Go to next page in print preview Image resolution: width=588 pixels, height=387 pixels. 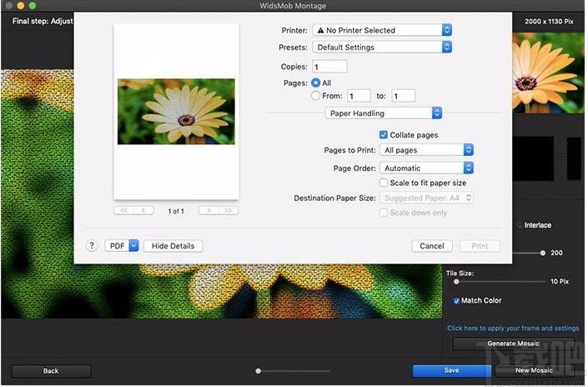coord(209,210)
